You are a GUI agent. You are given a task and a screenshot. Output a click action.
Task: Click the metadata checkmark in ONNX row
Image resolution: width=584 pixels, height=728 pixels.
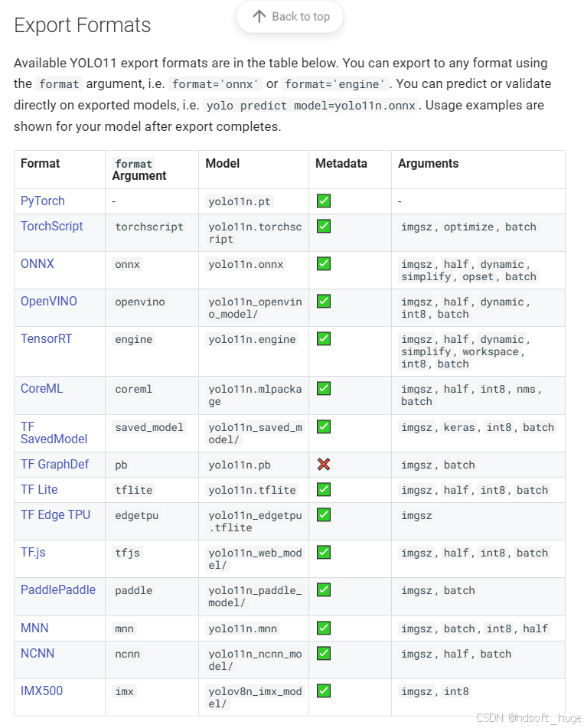[324, 263]
